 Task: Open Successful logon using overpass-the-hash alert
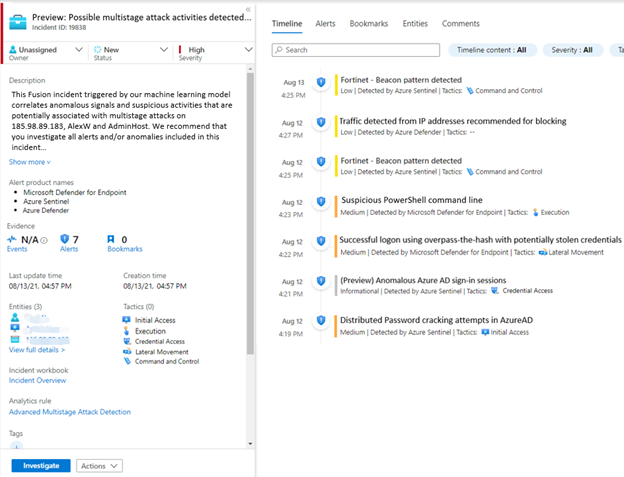click(x=480, y=240)
